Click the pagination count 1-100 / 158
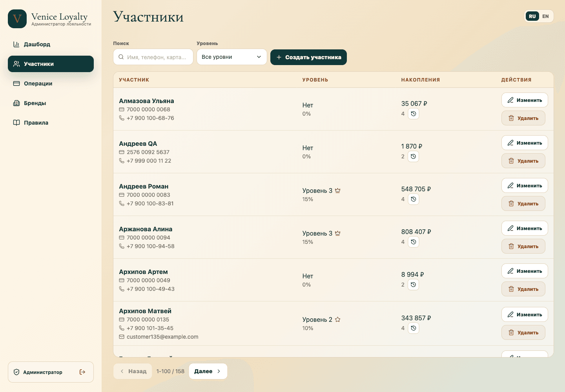The image size is (565, 392). (x=170, y=371)
